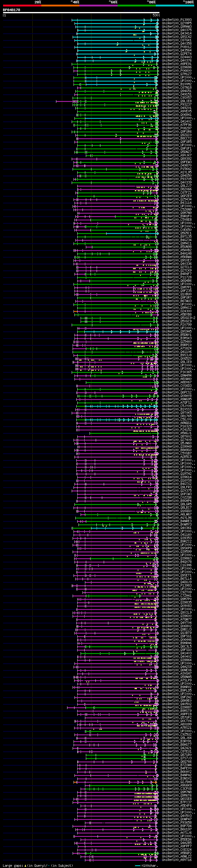Click the red 20% identity legend segment
This screenshot has width=197, height=868.
click(x=22, y=6)
